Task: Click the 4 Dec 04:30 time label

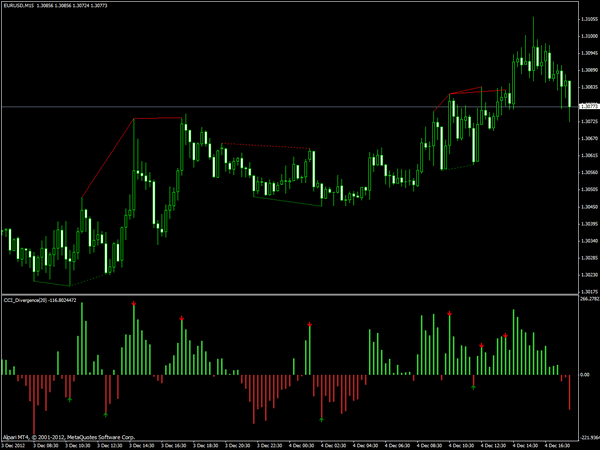Action: click(x=365, y=446)
